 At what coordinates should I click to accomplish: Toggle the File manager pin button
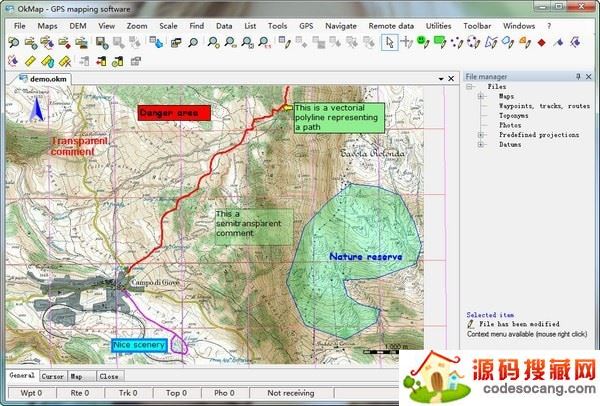point(577,76)
